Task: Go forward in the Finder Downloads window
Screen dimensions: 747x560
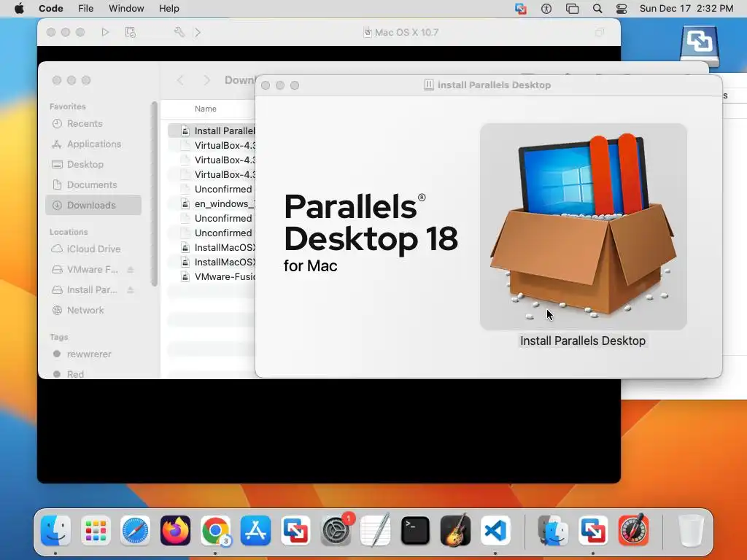Action: [x=206, y=80]
